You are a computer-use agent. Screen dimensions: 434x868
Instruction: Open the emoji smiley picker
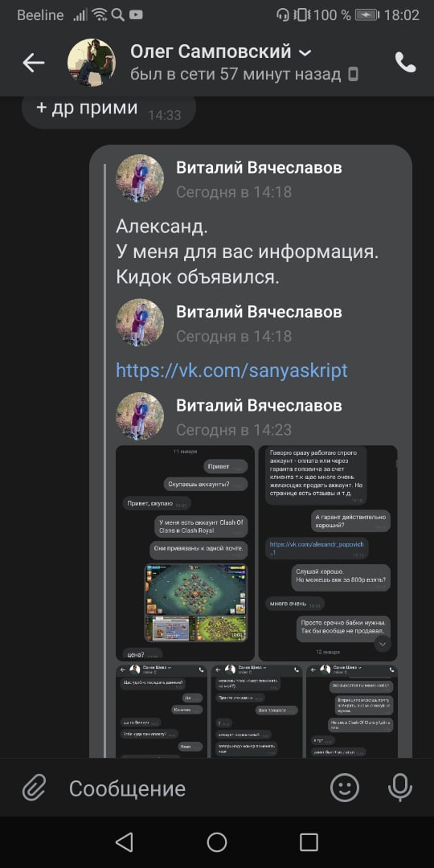pyautogui.click(x=345, y=787)
